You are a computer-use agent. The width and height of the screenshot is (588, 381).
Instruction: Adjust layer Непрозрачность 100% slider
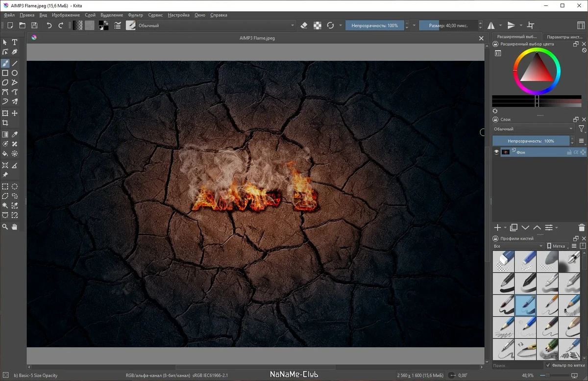click(531, 141)
